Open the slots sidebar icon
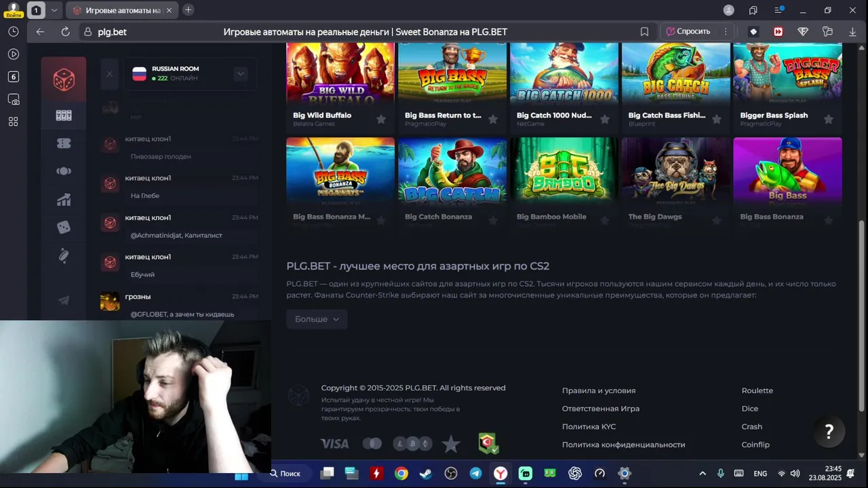 64,115
